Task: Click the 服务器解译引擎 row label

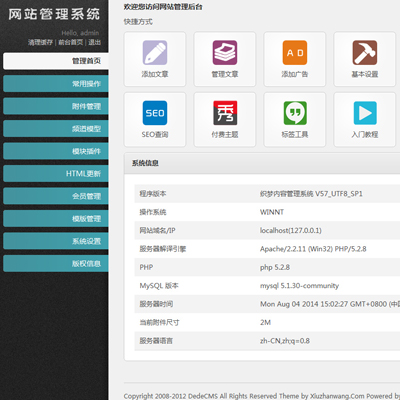Action: 163,249
